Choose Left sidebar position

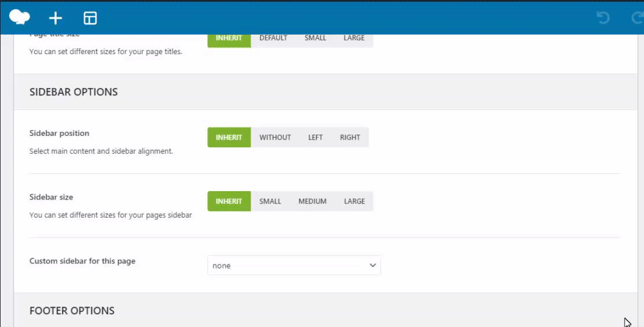tap(316, 138)
